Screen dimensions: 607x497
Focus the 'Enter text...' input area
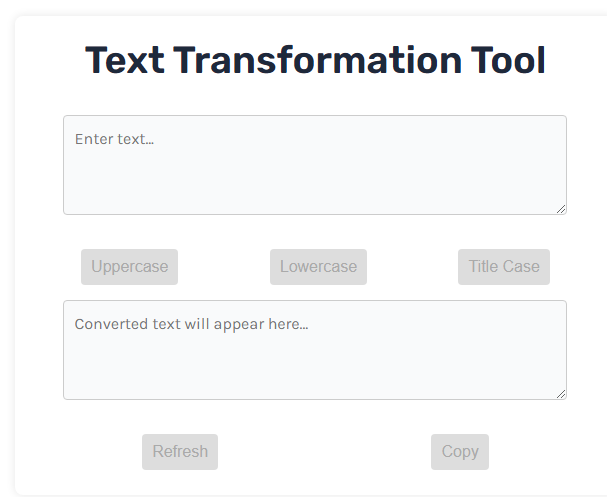pos(315,165)
